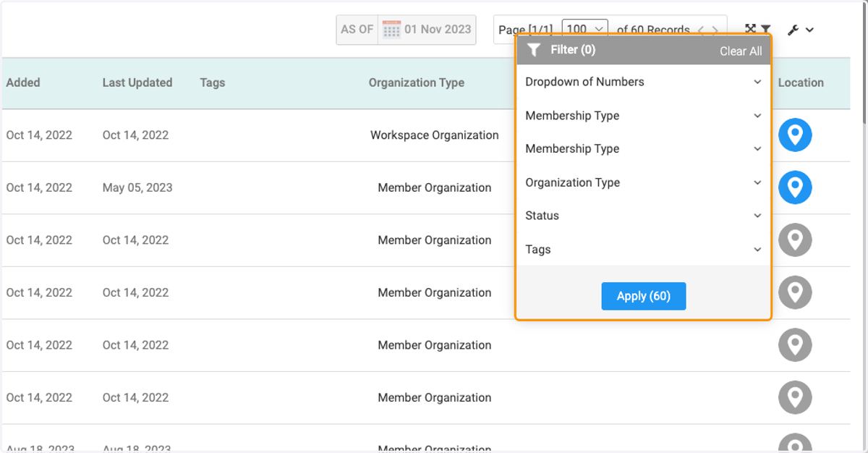Select the May 05, 2023 cell
The image size is (868, 453).
(137, 187)
